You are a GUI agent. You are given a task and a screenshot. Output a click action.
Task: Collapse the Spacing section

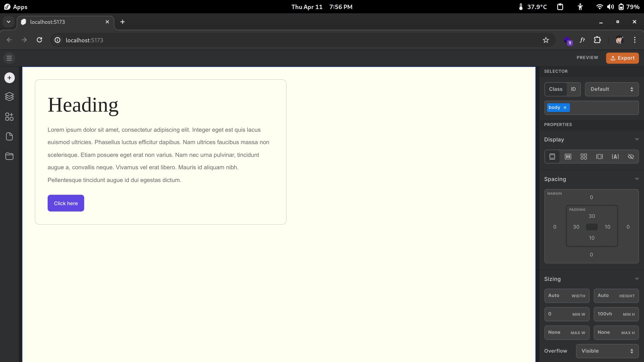tap(637, 179)
